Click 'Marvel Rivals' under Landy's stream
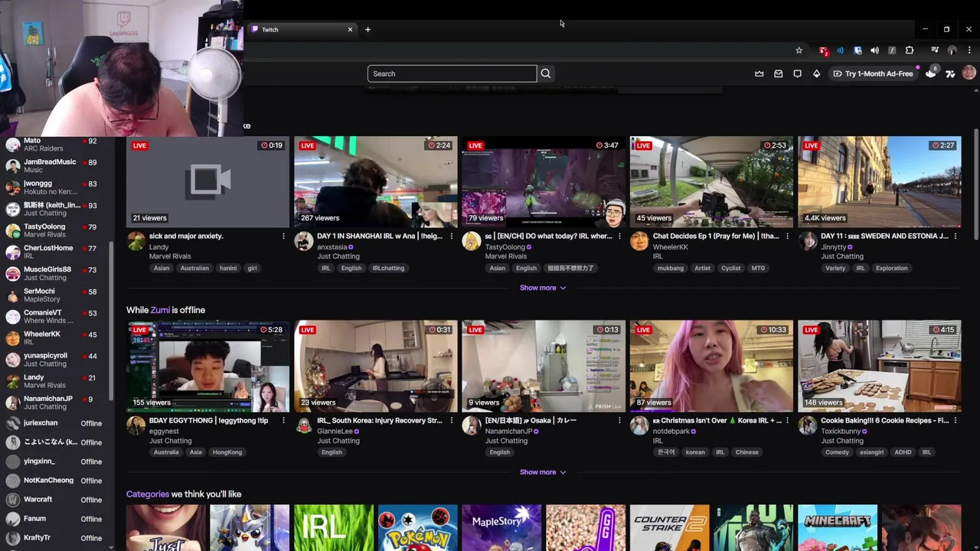The height and width of the screenshot is (551, 980). (x=170, y=256)
